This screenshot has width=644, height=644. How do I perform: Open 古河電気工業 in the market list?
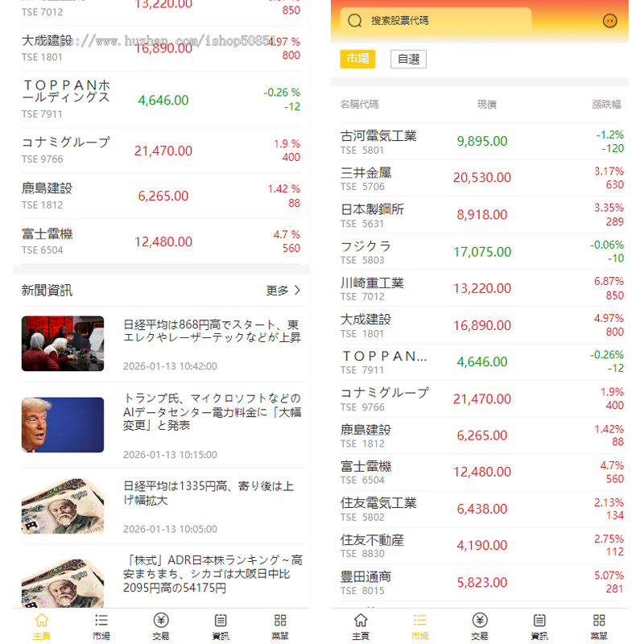480,142
